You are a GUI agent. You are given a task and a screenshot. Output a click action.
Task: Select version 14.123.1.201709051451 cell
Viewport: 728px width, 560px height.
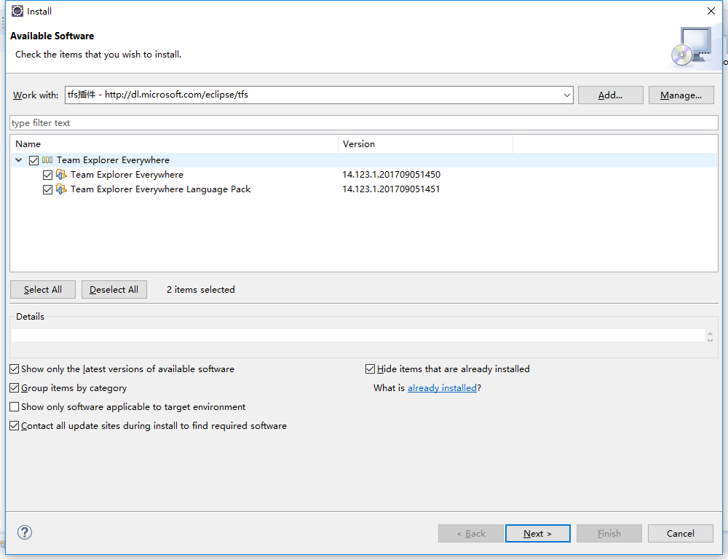tap(391, 189)
